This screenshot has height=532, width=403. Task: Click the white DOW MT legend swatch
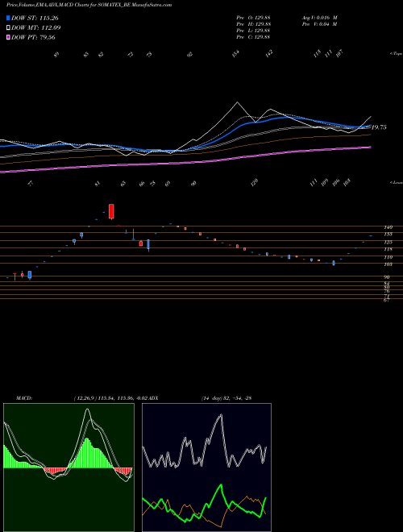[9, 27]
